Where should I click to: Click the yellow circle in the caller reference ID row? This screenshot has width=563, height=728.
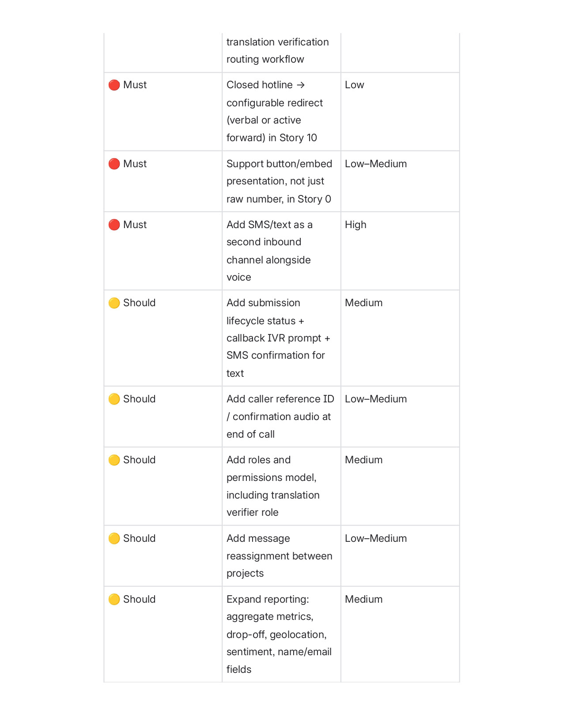(x=114, y=399)
